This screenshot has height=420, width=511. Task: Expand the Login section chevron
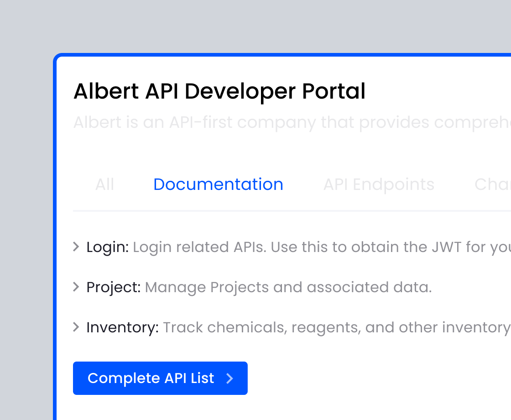click(76, 247)
